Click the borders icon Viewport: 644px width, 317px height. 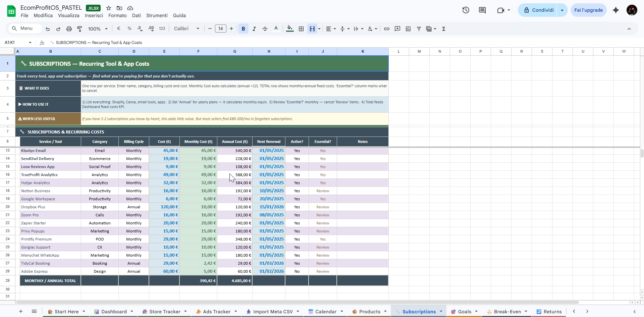click(x=301, y=29)
